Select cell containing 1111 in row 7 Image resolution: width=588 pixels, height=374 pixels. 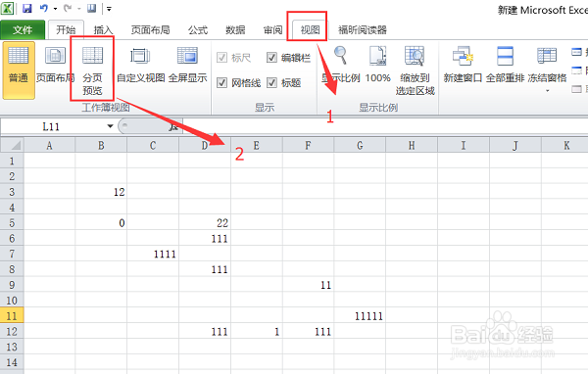click(153, 255)
